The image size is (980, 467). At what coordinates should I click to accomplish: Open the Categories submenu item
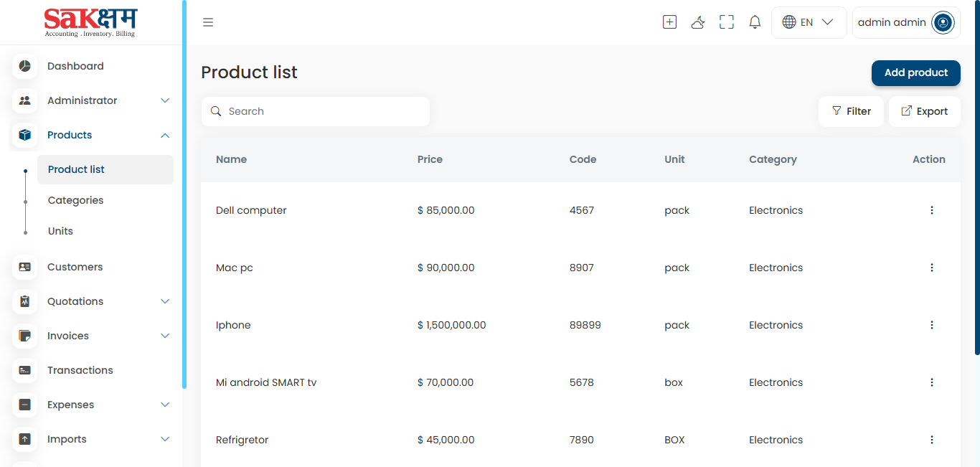(75, 200)
